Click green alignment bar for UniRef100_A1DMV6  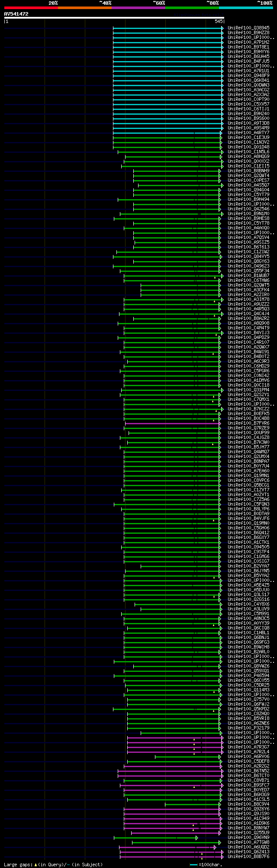[172, 381]
